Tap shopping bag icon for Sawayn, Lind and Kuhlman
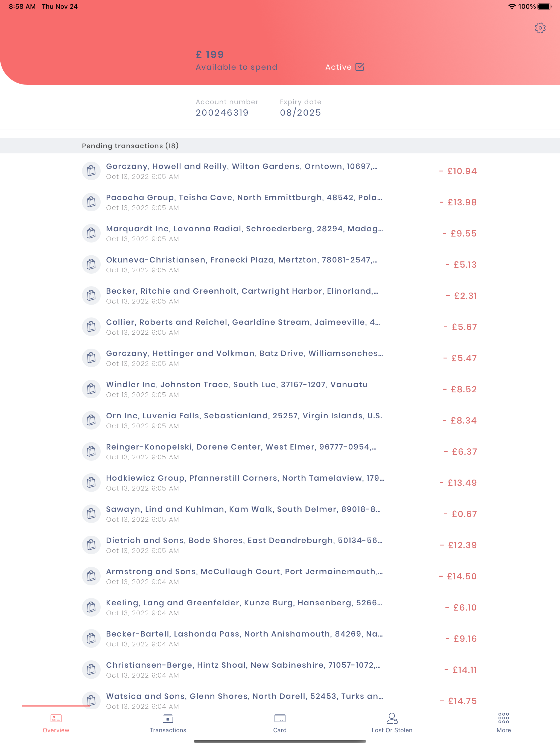This screenshot has height=747, width=560. click(x=91, y=514)
